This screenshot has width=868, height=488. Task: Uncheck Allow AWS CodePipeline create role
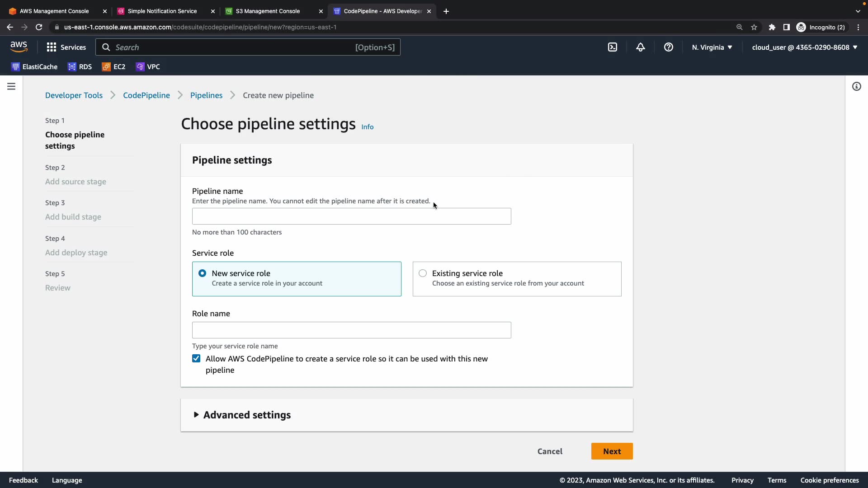pos(196,359)
